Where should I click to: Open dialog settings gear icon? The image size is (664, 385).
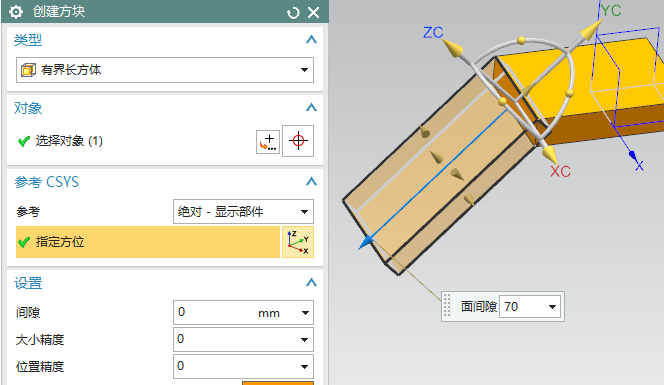(16, 12)
